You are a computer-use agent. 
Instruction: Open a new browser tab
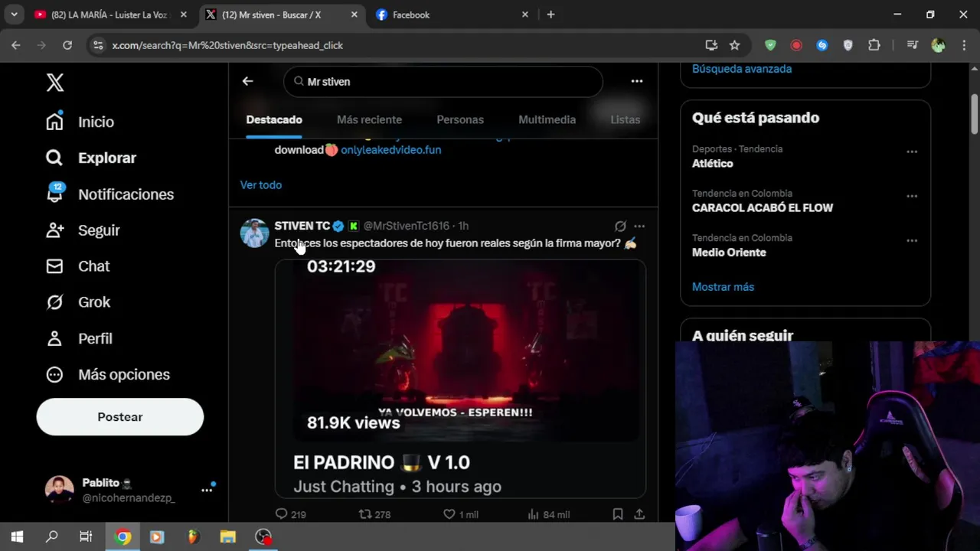[550, 15]
